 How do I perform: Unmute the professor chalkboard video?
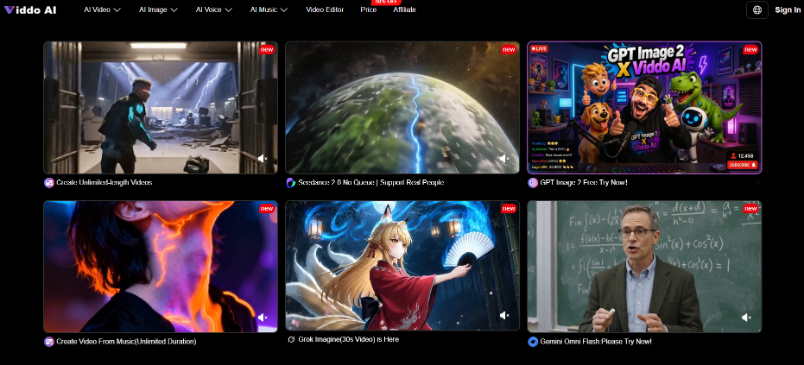pyautogui.click(x=747, y=317)
